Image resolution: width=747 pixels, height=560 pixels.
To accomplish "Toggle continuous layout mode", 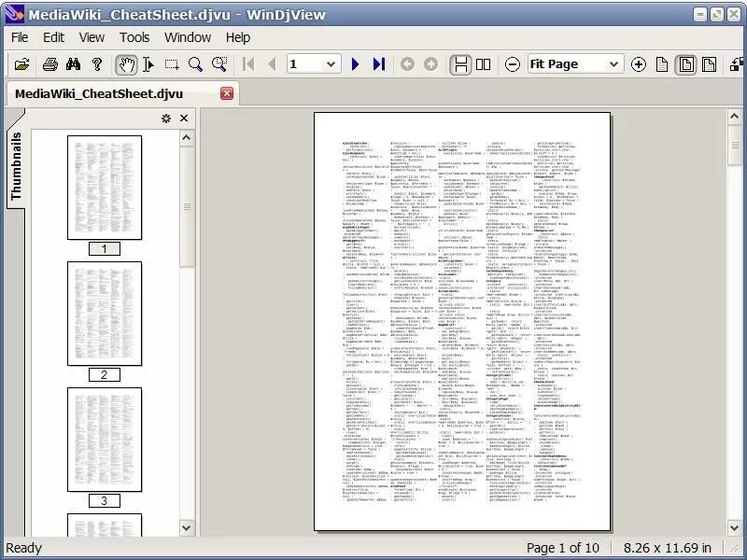I will [x=460, y=64].
